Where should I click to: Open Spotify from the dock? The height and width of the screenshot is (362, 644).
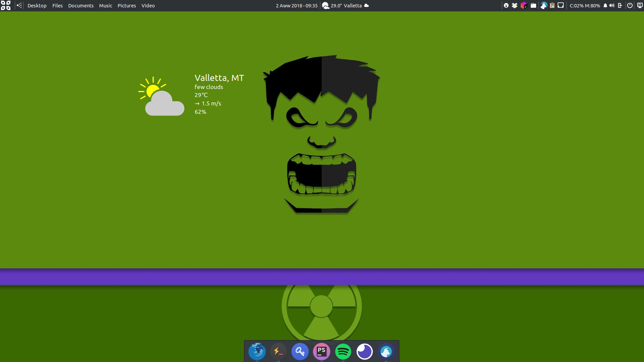coord(343,352)
